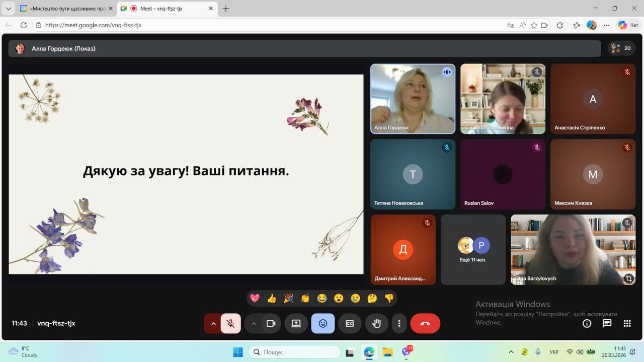Toggle closed captions button
The height and width of the screenshot is (362, 644).
(x=350, y=324)
